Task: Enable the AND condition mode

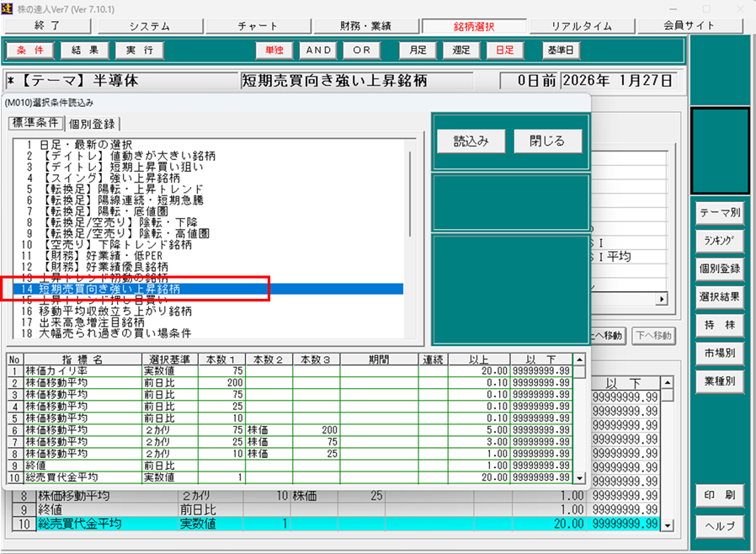Action: click(x=319, y=51)
